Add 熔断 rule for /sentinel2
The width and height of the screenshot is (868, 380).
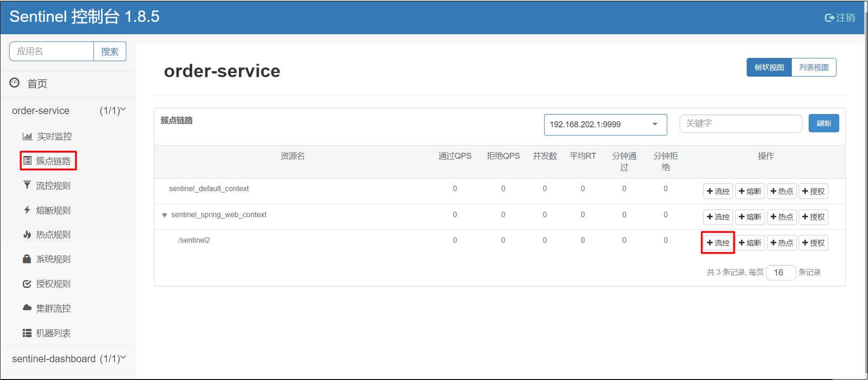[750, 243]
